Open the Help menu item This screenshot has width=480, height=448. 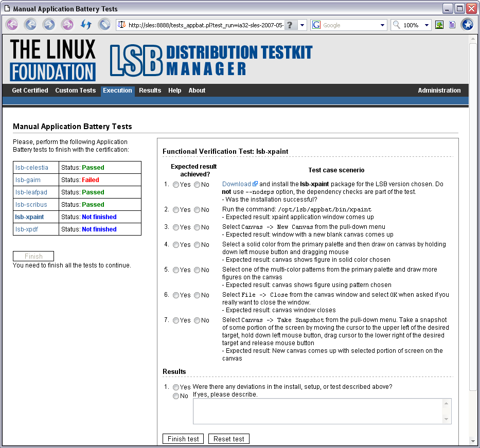(x=174, y=91)
